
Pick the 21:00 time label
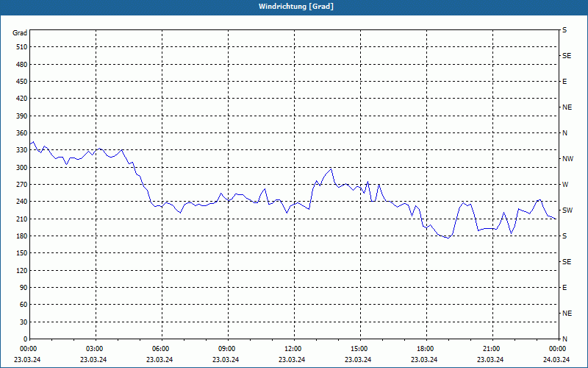click(492, 349)
